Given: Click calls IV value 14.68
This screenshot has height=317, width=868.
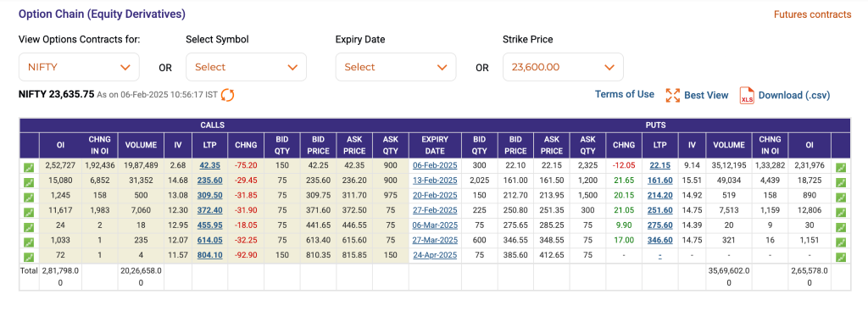Looking at the screenshot, I should point(178,181).
